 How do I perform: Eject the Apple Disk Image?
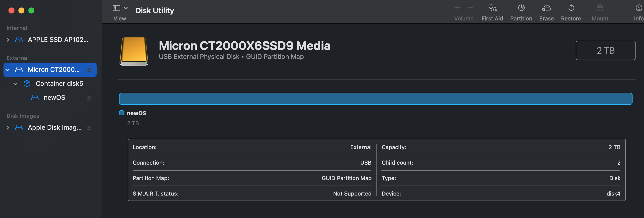point(89,128)
